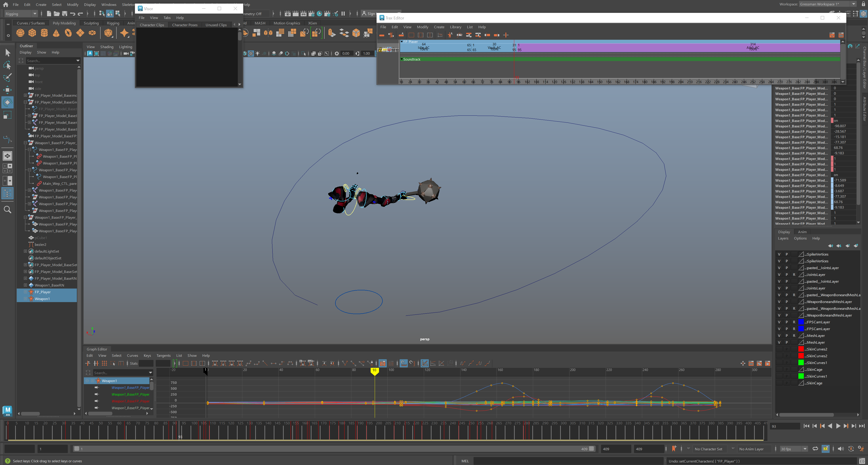Viewport: 868px width, 465px height.
Task: Open the Library menu in the Trax Editor
Action: click(x=455, y=27)
